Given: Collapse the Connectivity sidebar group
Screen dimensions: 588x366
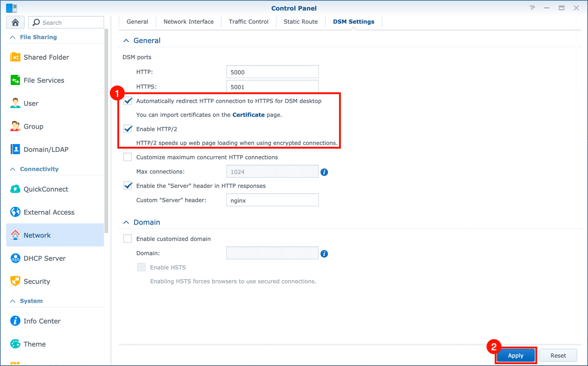Looking at the screenshot, I should [12, 169].
